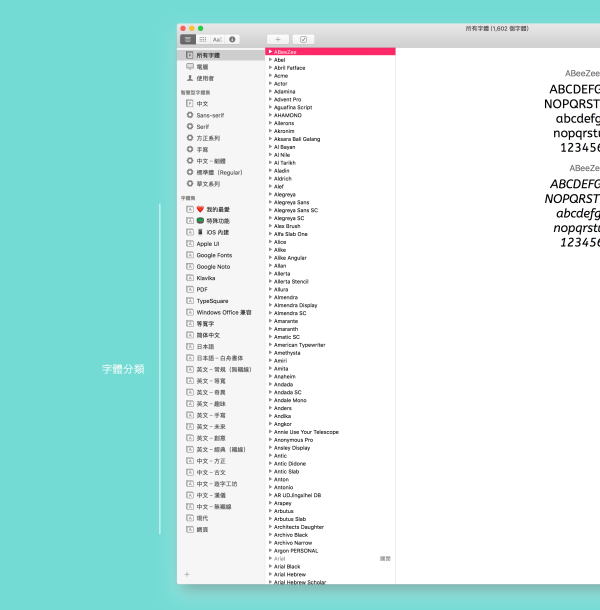Image resolution: width=600 pixels, height=610 pixels.
Task: Open the Klavika collection
Action: point(221,278)
